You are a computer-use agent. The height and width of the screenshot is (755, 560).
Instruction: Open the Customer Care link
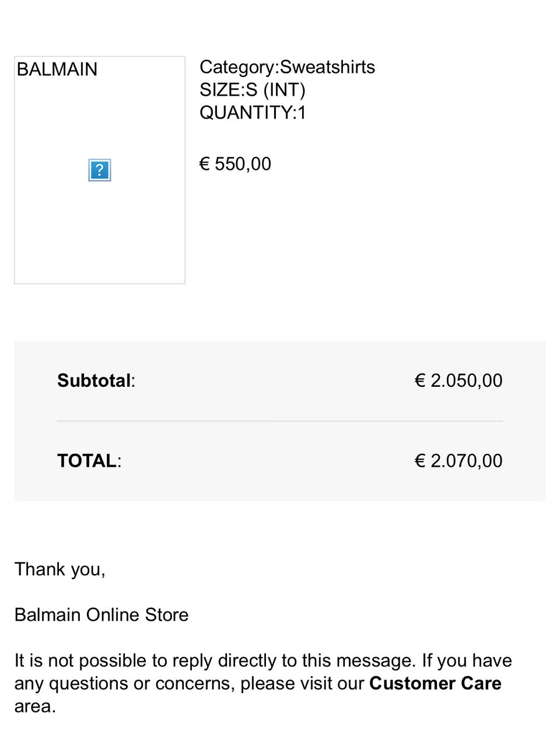pos(435,683)
